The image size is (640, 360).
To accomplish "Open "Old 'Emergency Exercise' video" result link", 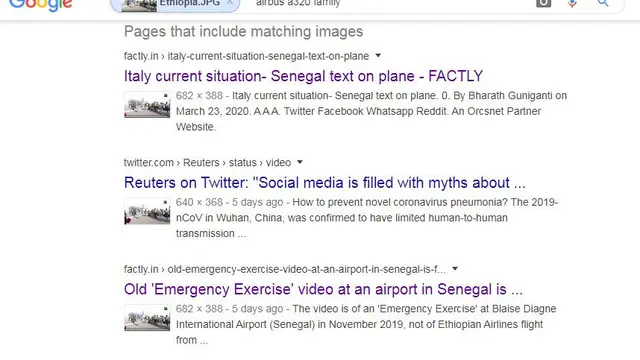I will (x=323, y=289).
